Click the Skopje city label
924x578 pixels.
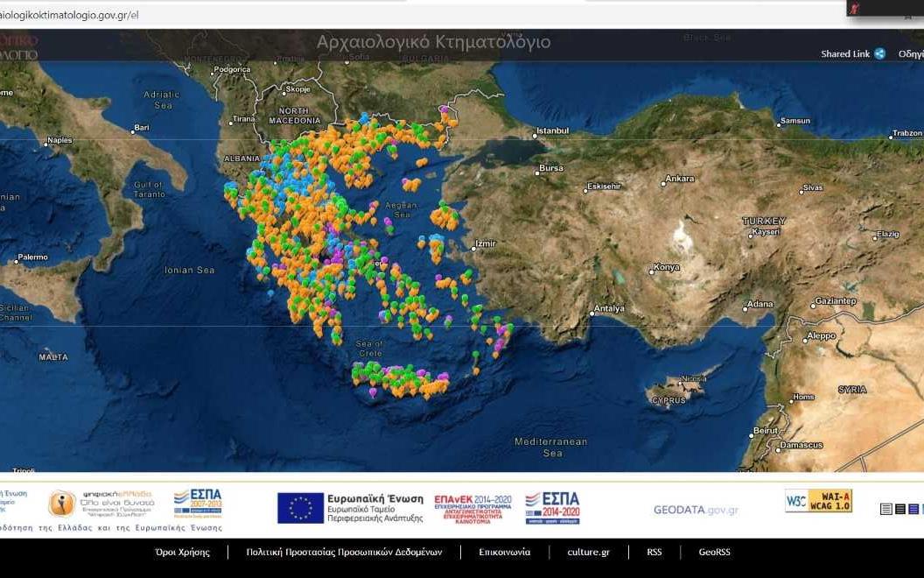pos(297,89)
